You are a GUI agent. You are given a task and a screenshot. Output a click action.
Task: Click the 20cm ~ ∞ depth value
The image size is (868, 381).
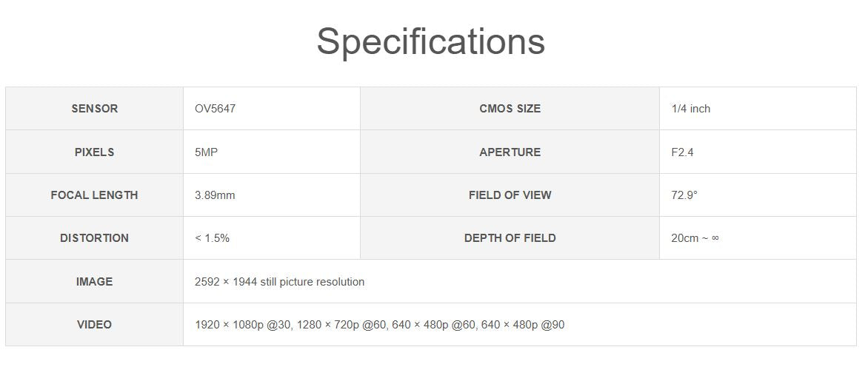coord(695,238)
